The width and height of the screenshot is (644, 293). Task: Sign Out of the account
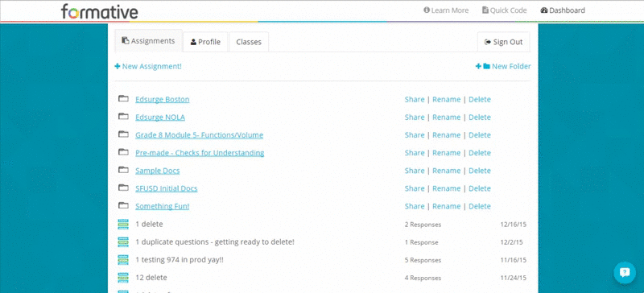[x=504, y=42]
